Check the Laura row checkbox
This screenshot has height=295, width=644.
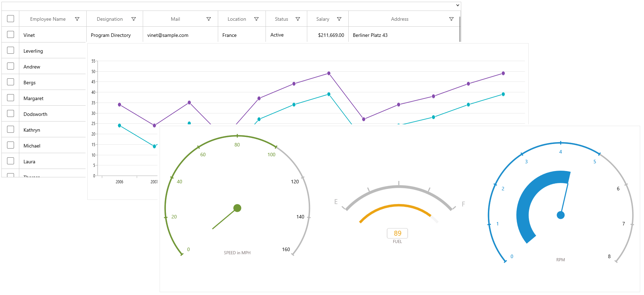[11, 161]
